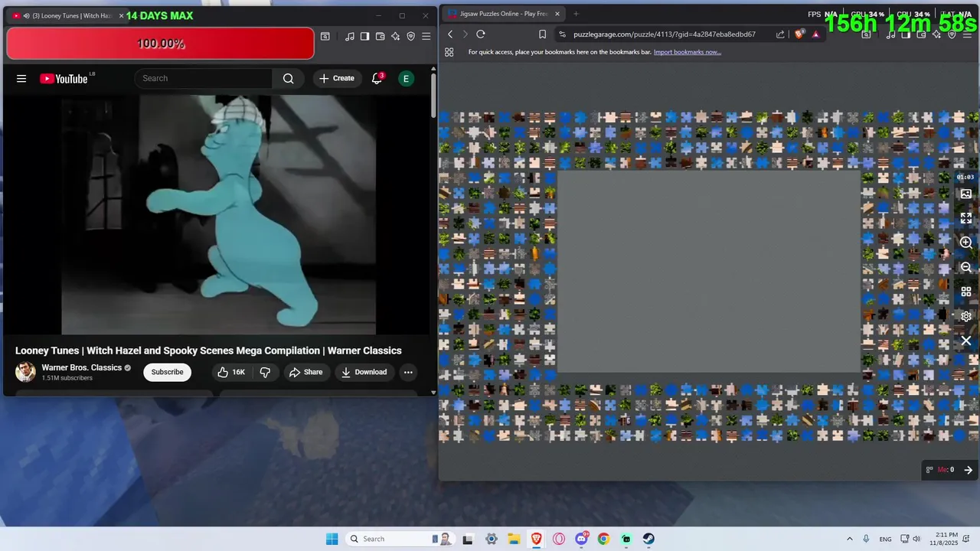Screen dimensions: 980x551
Task: Open a new tab in puzzle browser
Action: coord(577,13)
